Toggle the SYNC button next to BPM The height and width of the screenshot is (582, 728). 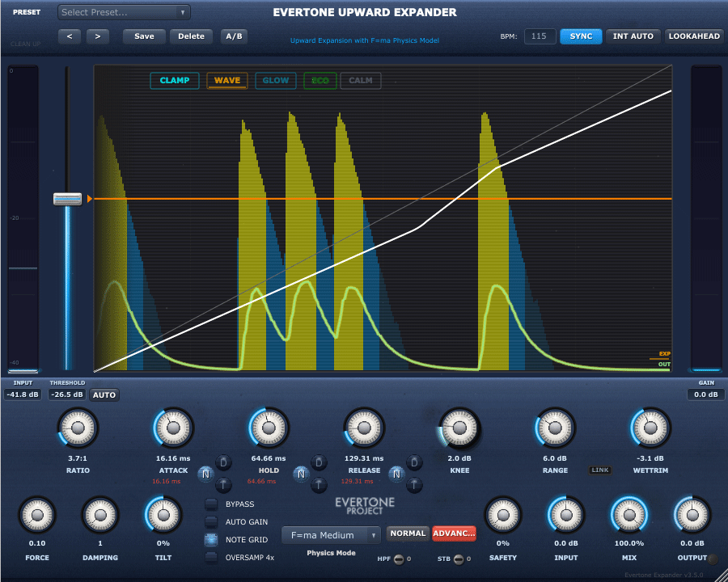(581, 36)
